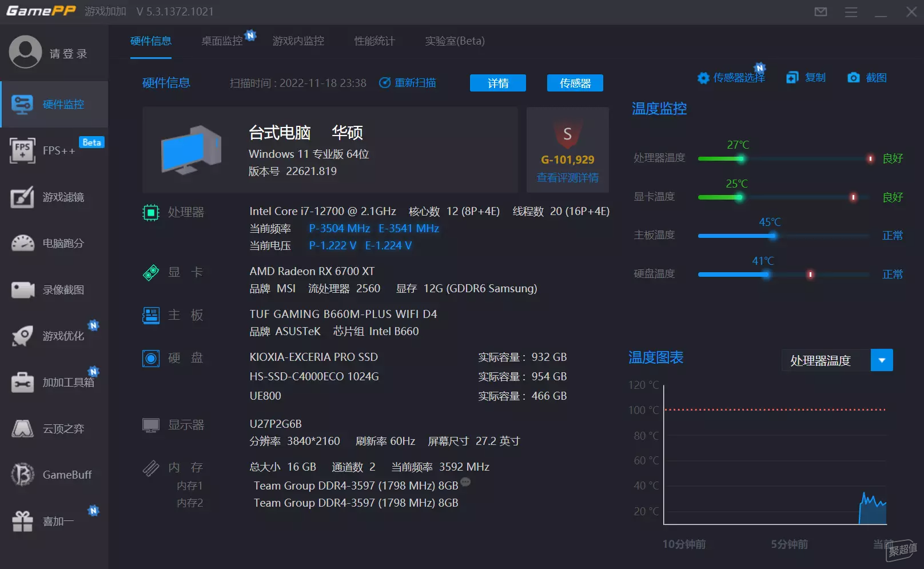Switch to 桌面监控 tab
The width and height of the screenshot is (924, 569).
click(x=222, y=41)
